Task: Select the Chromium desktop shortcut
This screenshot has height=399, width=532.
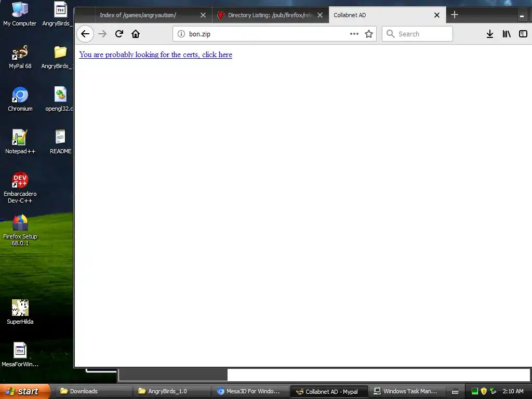Action: [20, 99]
